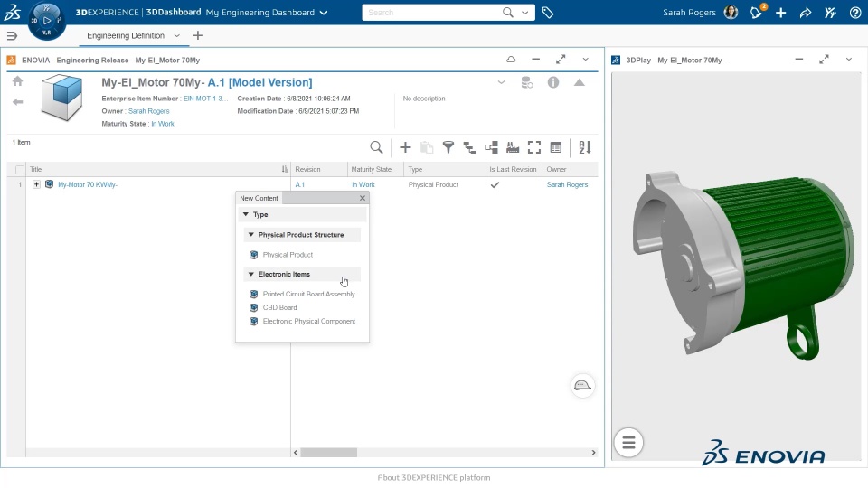Open the search options dropdown arrow
868x488 pixels.
pos(524,12)
